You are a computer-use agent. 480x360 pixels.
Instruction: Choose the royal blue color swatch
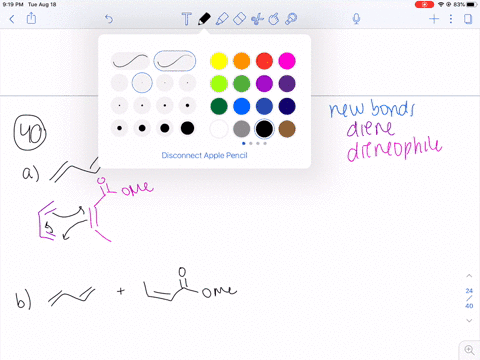[264, 106]
